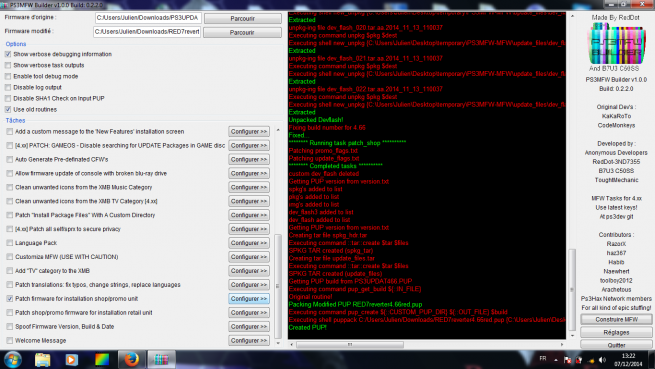The height and width of the screenshot is (369, 655).
Task: Expand Configurer for Customize MFW
Action: (249, 257)
